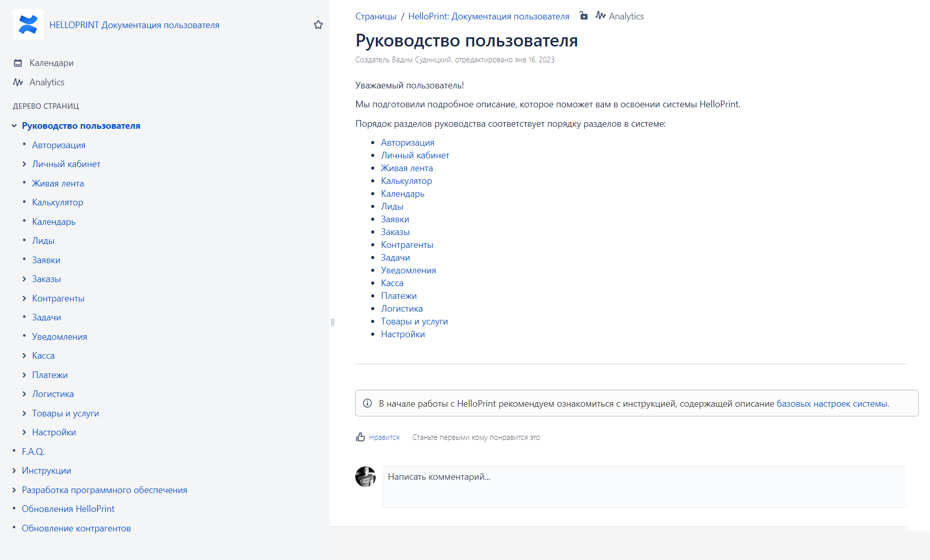The height and width of the screenshot is (560, 930).
Task: Open Календарь in the sidebar tree
Action: click(x=54, y=222)
